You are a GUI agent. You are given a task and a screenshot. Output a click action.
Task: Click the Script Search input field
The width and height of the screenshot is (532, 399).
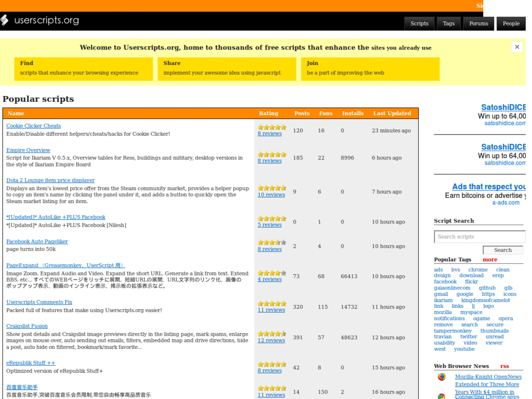[x=479, y=236]
